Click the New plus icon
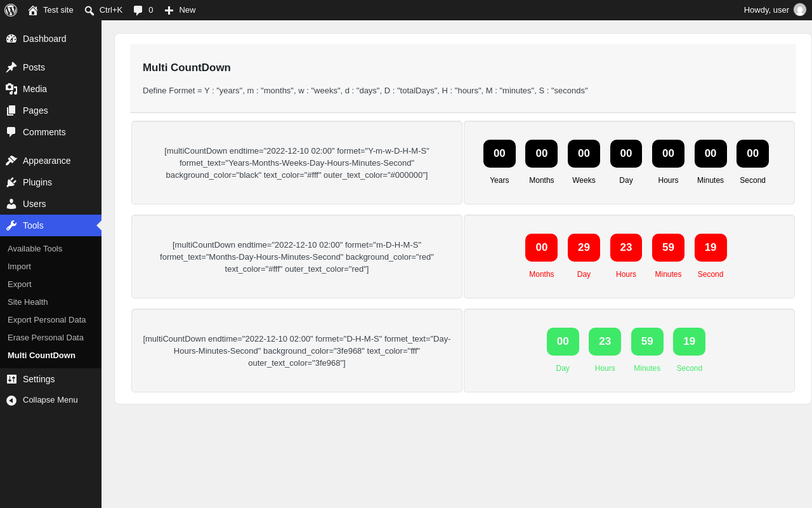This screenshot has width=812, height=508. (169, 10)
